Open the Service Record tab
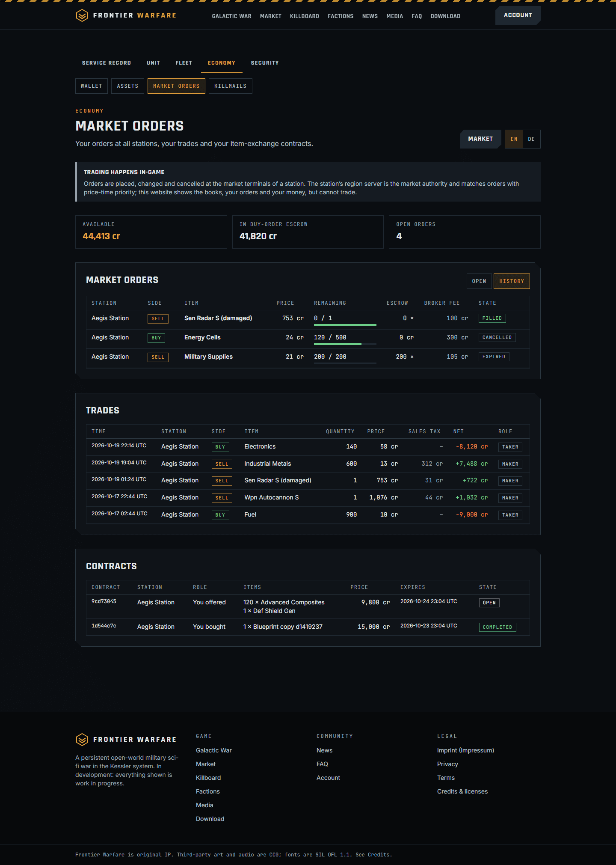The image size is (616, 865). point(107,63)
